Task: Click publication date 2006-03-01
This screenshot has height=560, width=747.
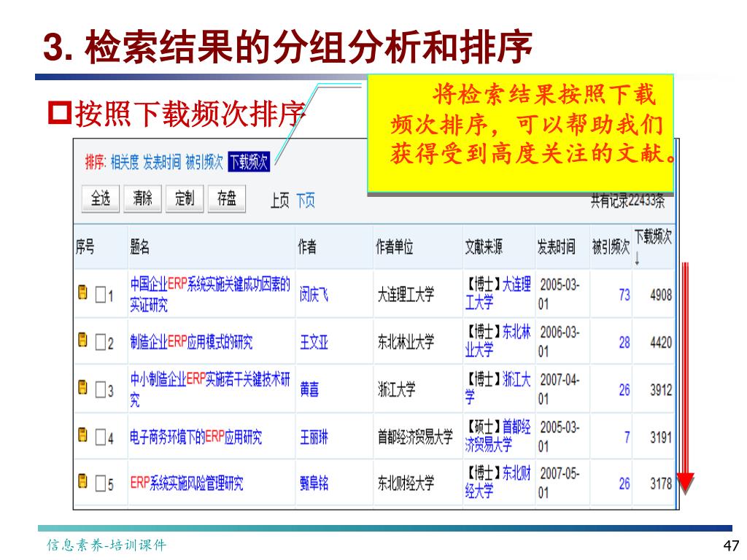Action: coord(560,341)
